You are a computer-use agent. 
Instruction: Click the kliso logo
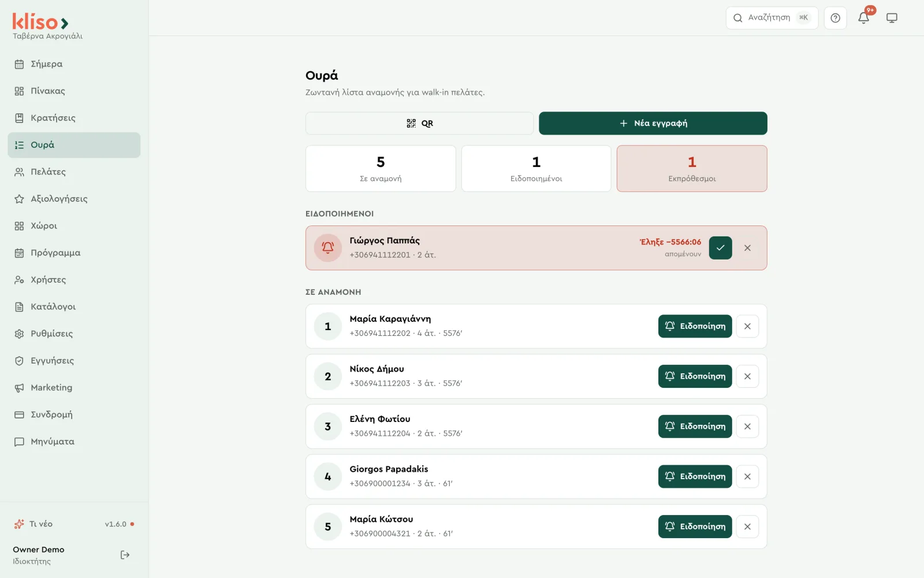pos(40,22)
